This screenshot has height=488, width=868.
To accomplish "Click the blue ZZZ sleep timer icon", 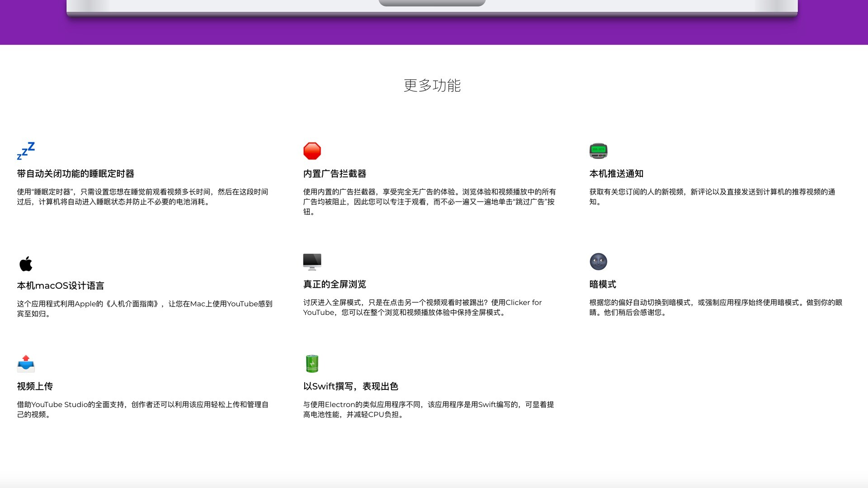I will click(x=26, y=151).
